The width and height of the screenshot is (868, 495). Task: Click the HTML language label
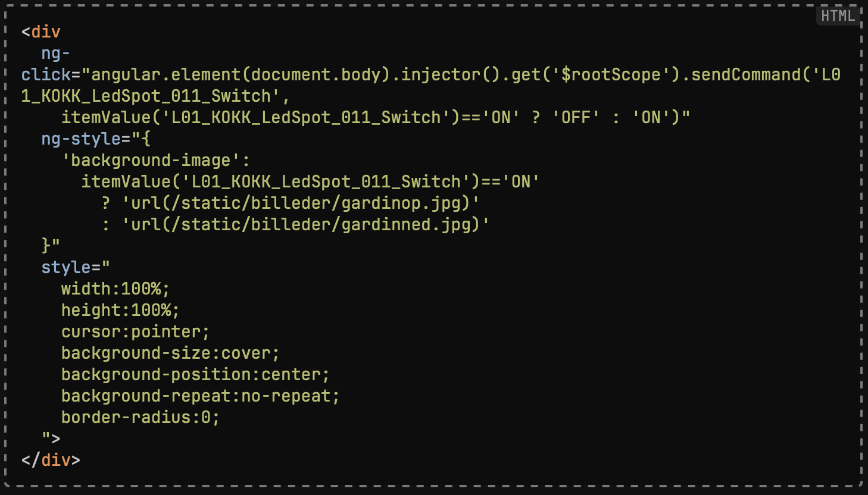click(x=838, y=16)
